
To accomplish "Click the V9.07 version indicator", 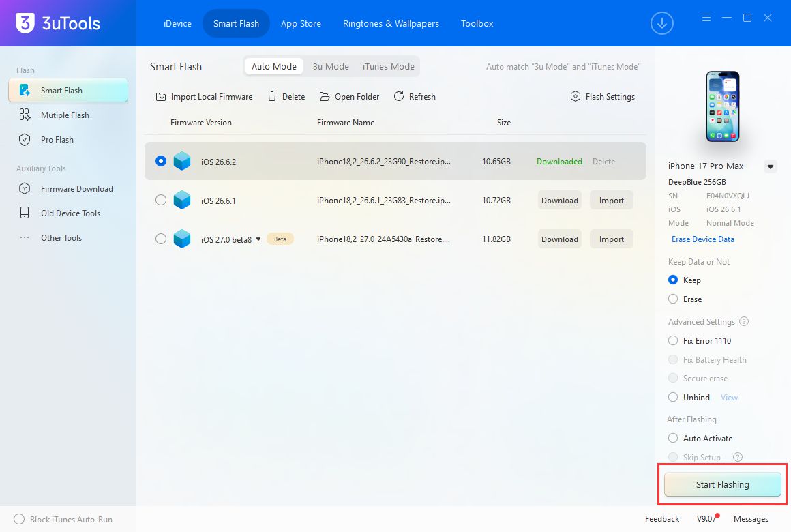I will tap(706, 519).
